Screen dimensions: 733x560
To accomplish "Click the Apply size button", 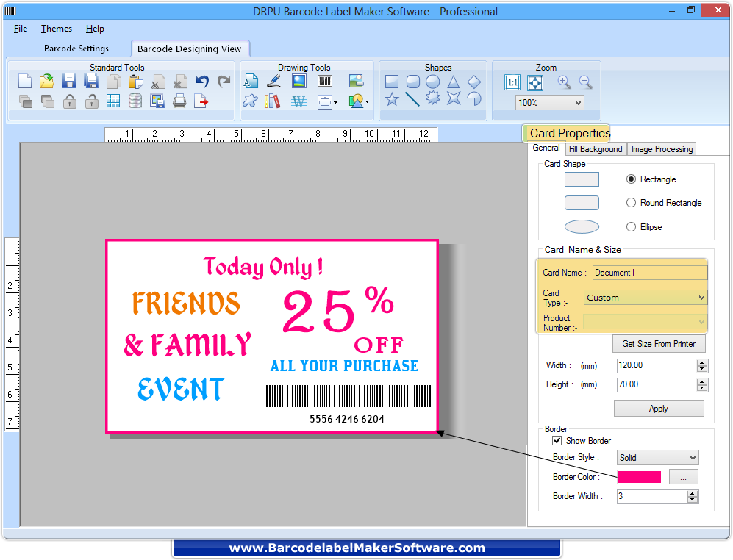I will [659, 409].
